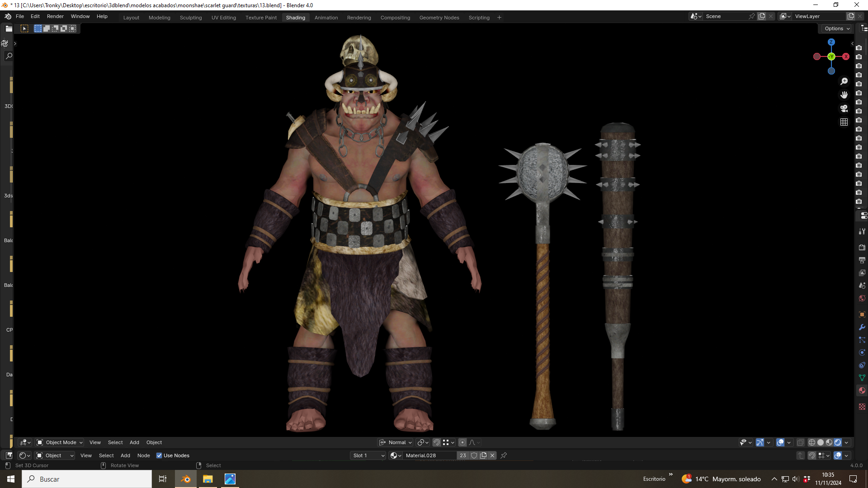Open the Material properties tab icon

click(x=862, y=390)
